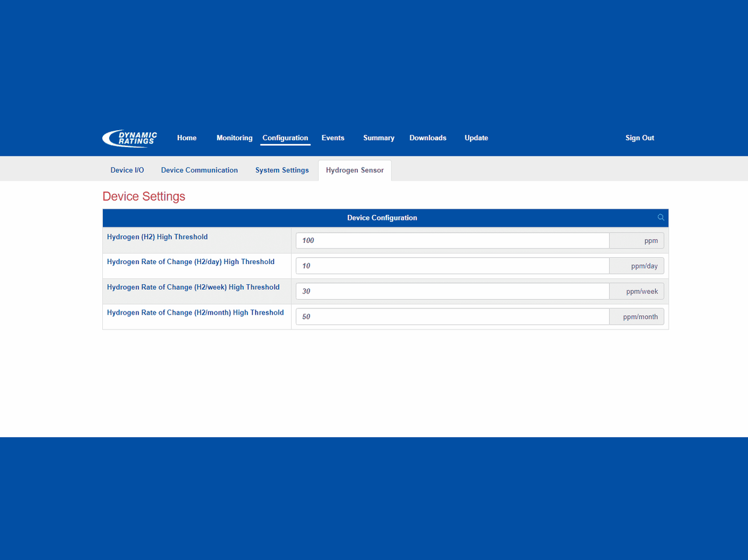Click the H2/week High Threshold input field

(453, 292)
